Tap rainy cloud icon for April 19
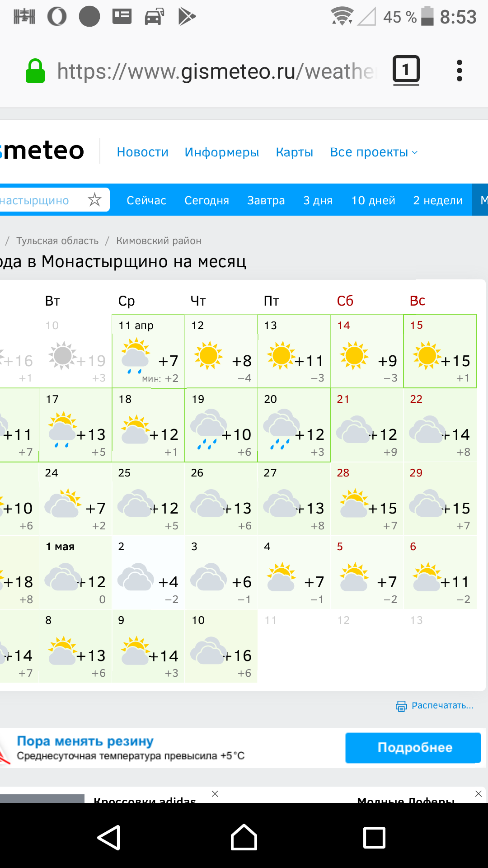Screen dimensions: 488x868 [x=208, y=429]
